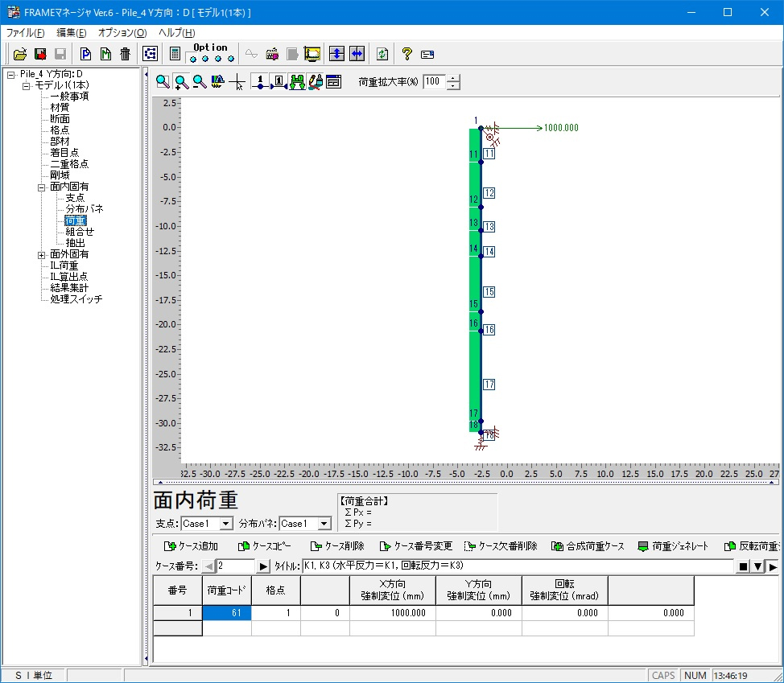
Task: Toggle member number display icon
Action: (x=279, y=81)
